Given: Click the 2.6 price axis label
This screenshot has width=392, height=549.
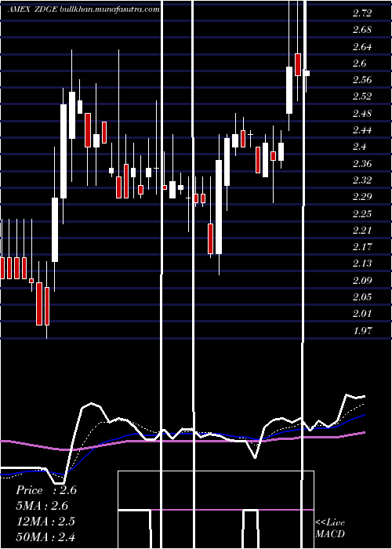Looking at the screenshot, I should [x=359, y=64].
